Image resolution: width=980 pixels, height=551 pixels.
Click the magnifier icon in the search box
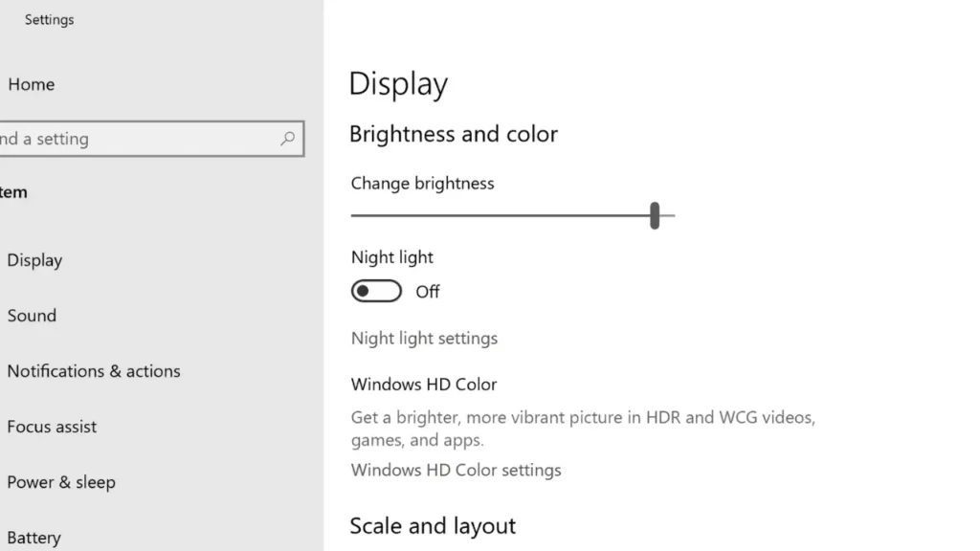click(x=287, y=139)
